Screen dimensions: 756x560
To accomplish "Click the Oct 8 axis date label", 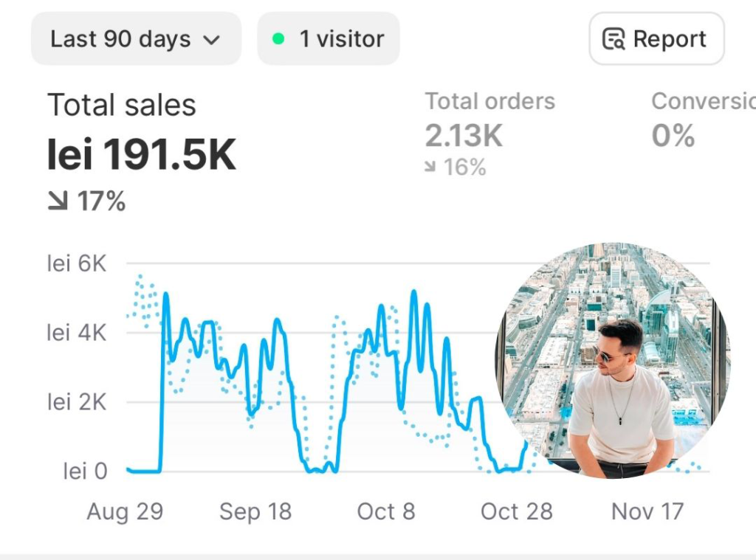I will (386, 511).
